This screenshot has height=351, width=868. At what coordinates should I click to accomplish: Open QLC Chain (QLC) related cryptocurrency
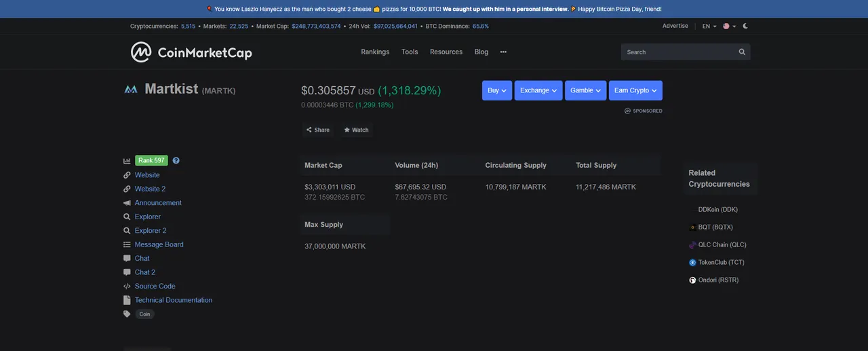722,245
